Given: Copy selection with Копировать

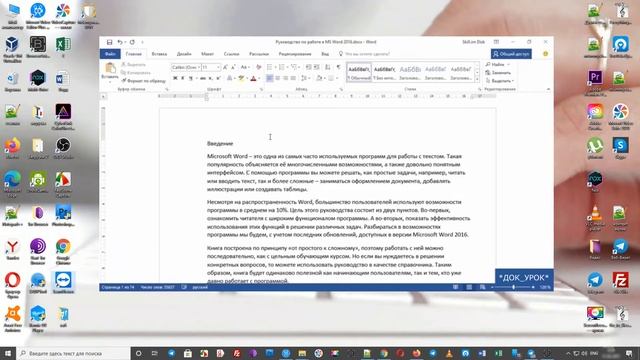Looking at the screenshot, I should coord(136,73).
